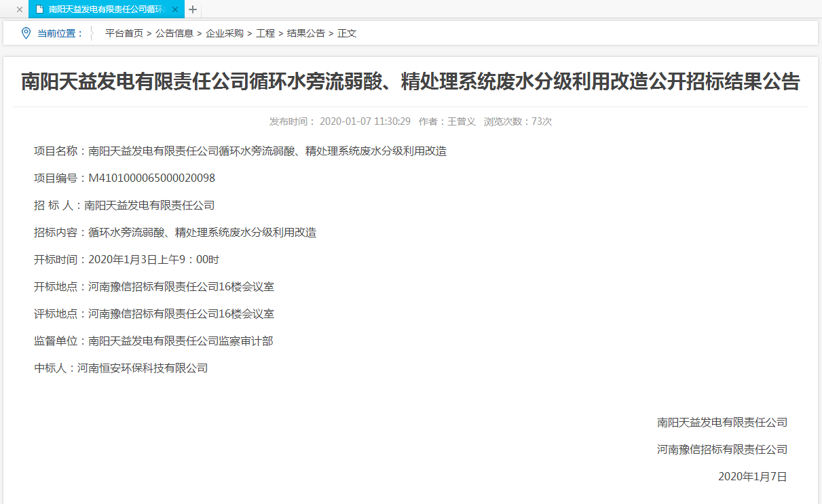
Task: Click the page icon on the active tab
Action: [39, 9]
